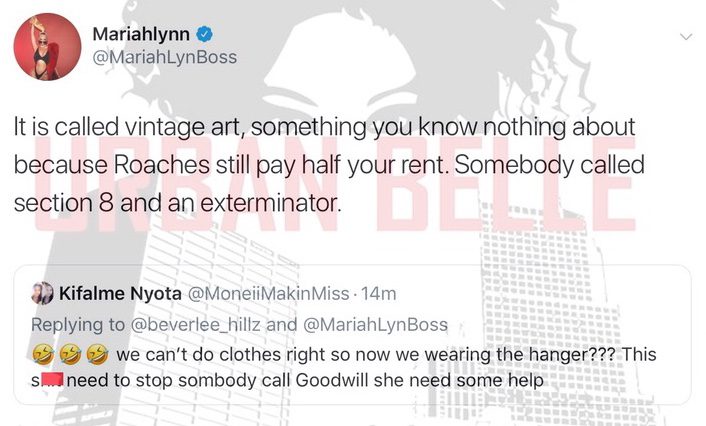Viewport: 706px width, 426px height.
Task: Click the blue verified badge icon
Action: point(204,34)
